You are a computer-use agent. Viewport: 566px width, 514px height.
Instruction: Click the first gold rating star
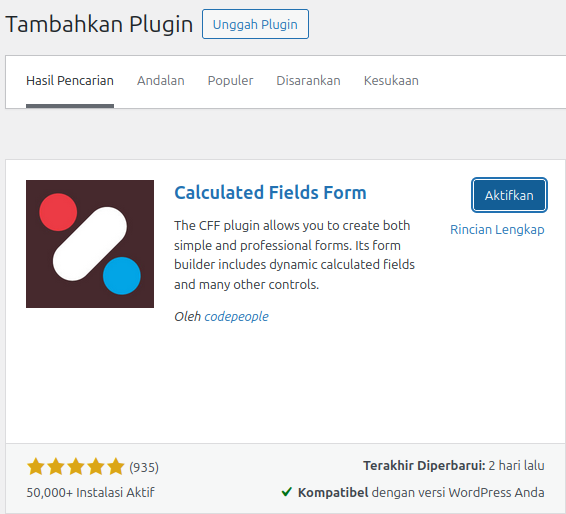click(36, 466)
